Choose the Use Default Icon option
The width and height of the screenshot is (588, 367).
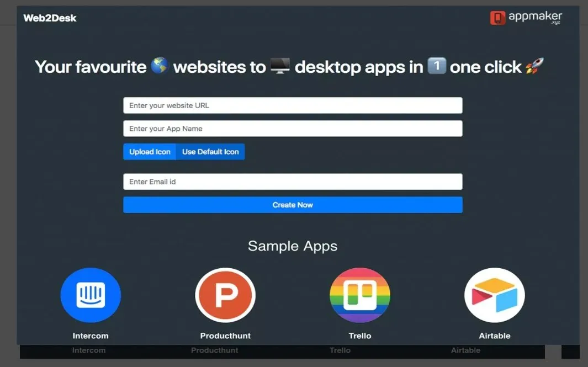(x=210, y=152)
